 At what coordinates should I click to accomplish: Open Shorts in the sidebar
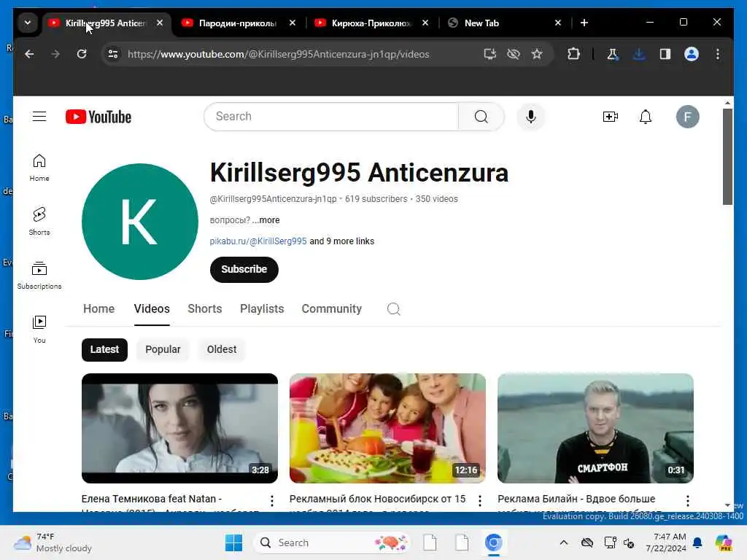click(39, 222)
